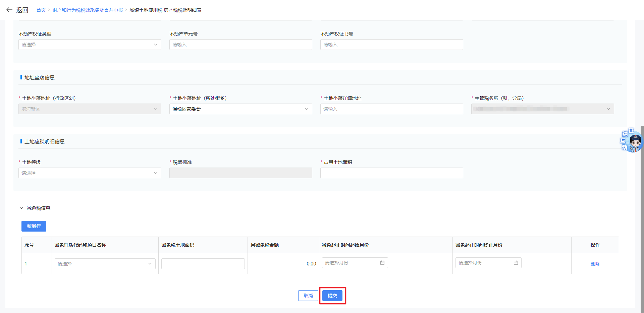
Task: Delete row 1 via 删除 link
Action: 595,264
